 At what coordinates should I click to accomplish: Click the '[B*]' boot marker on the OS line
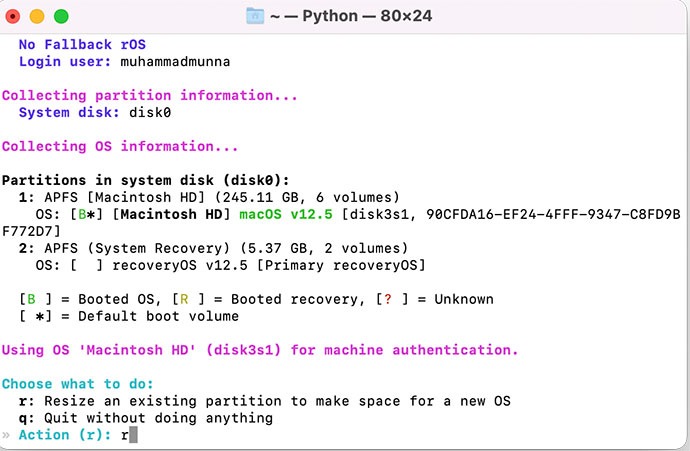click(87, 214)
